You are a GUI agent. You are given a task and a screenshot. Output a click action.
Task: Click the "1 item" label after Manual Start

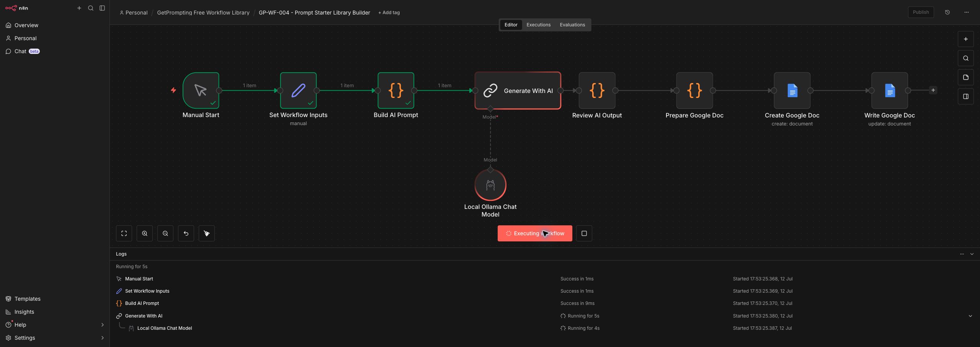click(x=250, y=85)
